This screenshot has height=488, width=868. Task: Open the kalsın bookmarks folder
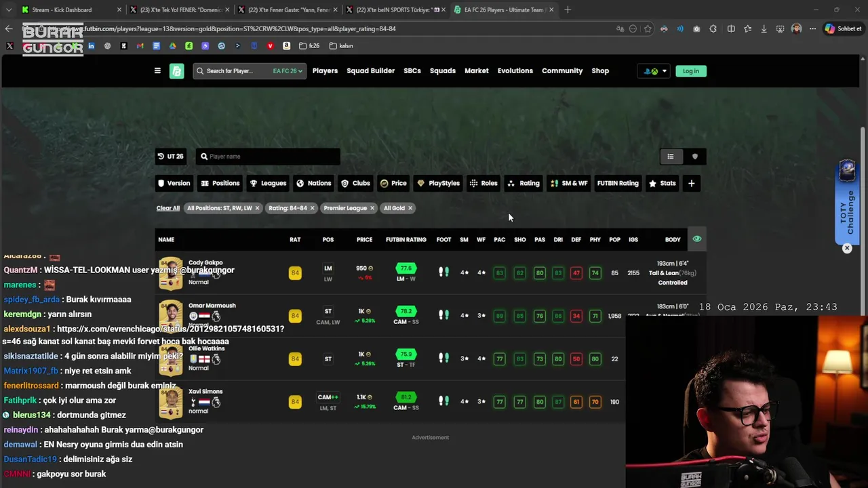341,45
